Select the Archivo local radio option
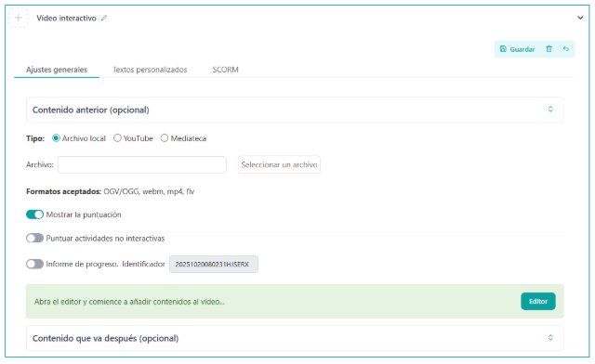595x364 pixels. tap(56, 138)
